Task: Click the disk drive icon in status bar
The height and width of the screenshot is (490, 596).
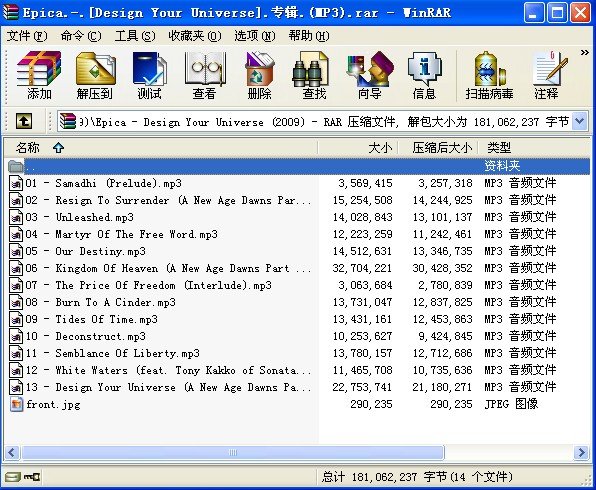Action: pyautogui.click(x=13, y=477)
